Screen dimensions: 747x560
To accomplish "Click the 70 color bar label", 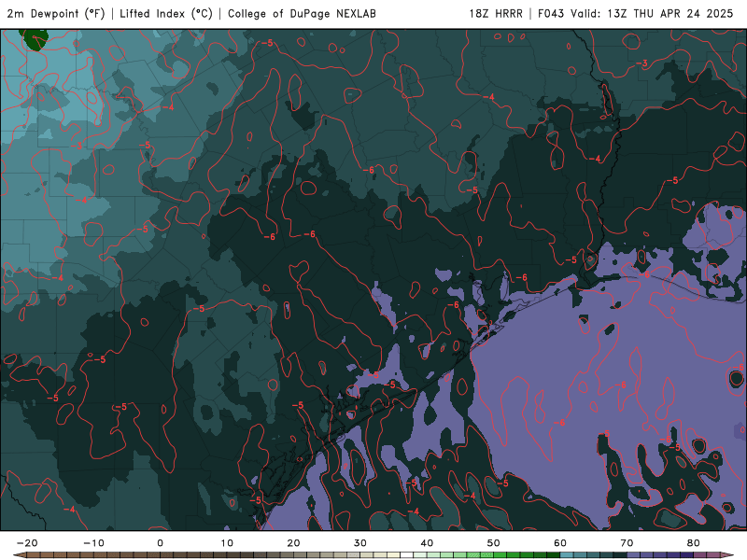I will (627, 543).
